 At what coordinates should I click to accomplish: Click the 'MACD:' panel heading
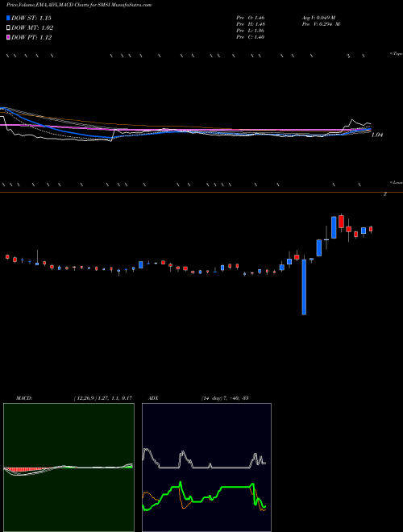[24, 398]
